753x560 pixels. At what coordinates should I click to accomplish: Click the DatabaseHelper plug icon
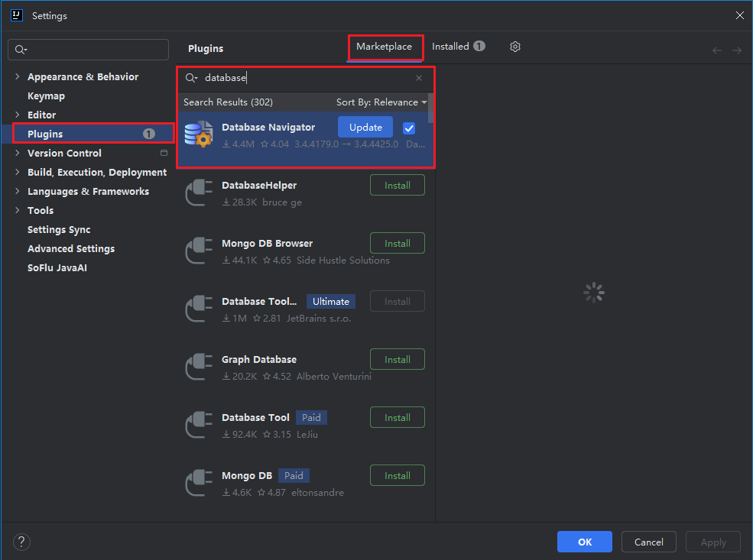click(x=199, y=193)
